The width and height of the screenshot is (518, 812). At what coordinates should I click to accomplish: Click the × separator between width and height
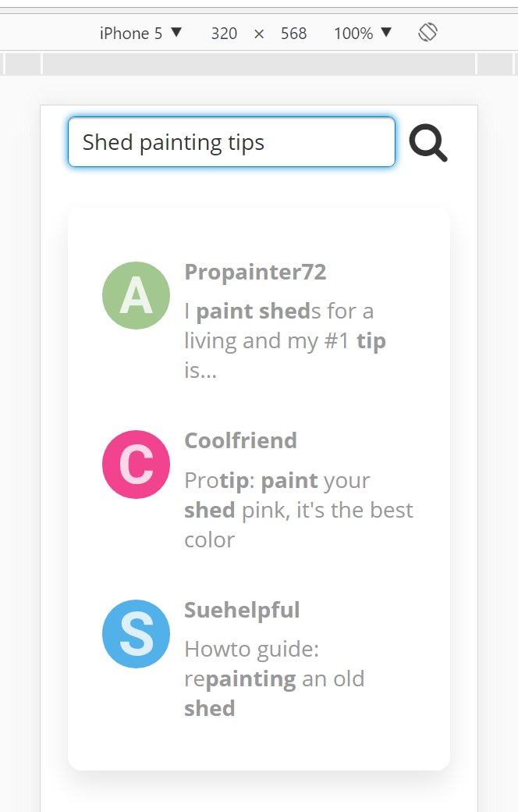pyautogui.click(x=259, y=34)
